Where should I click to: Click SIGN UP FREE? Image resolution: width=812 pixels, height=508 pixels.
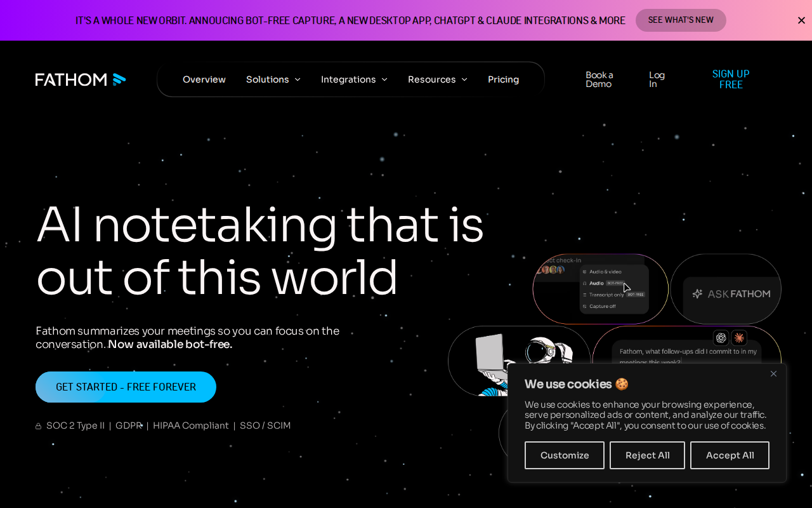(x=731, y=79)
